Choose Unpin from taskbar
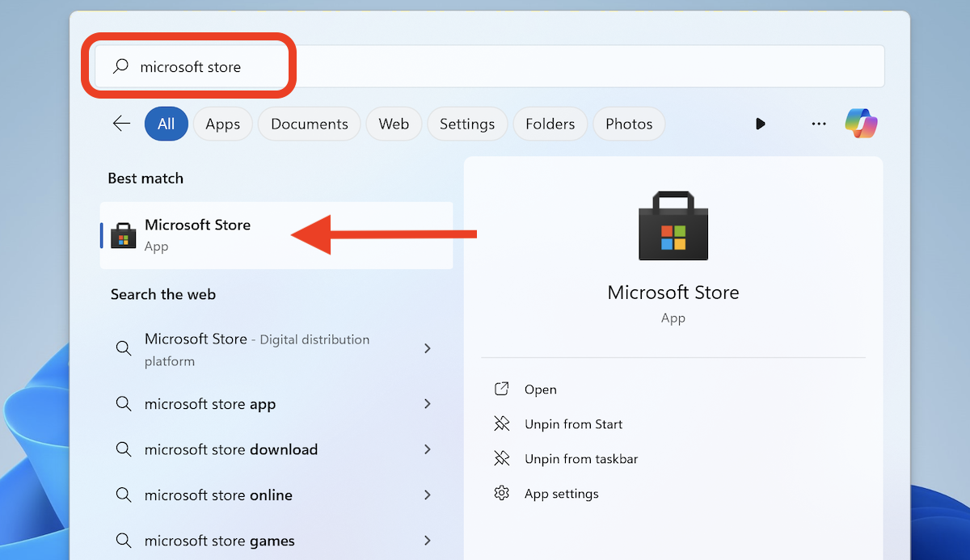Screen dimensions: 970x560 click(x=580, y=459)
